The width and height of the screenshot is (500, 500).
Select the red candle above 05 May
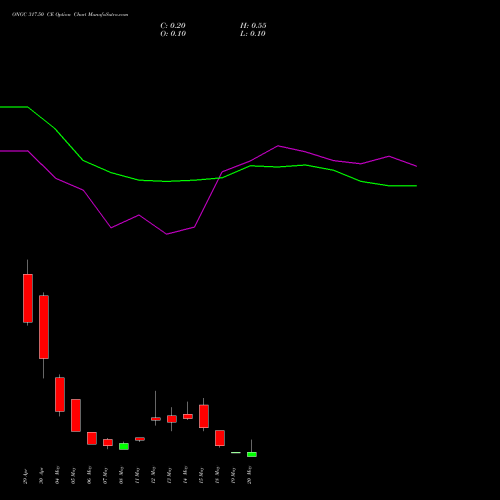point(76,415)
